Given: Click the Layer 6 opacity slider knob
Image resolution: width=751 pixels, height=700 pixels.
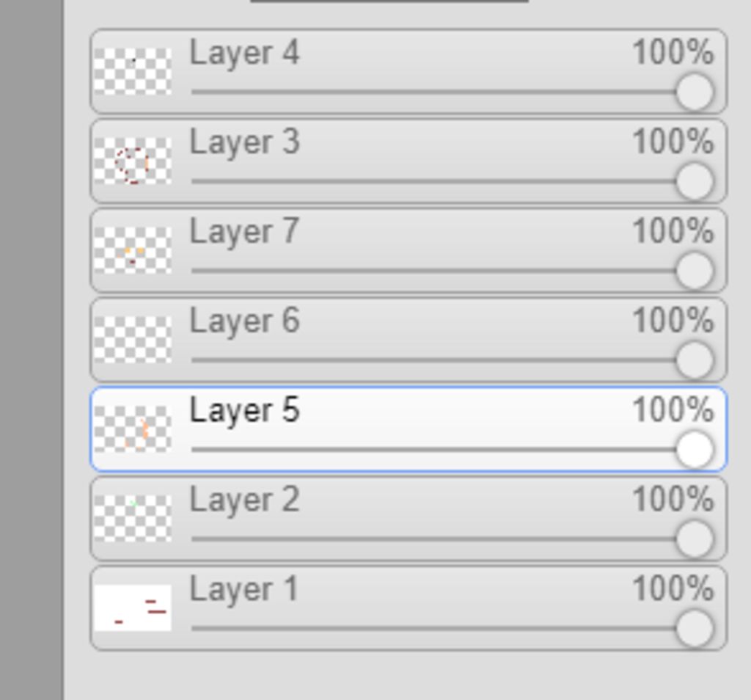Looking at the screenshot, I should pyautogui.click(x=694, y=360).
